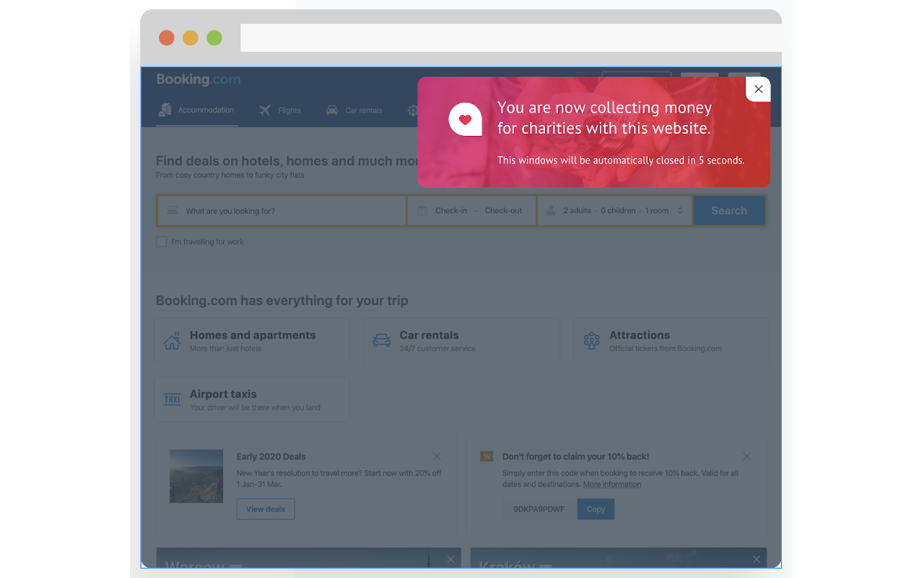
Task: Open the Check-in date picker
Action: pos(451,211)
